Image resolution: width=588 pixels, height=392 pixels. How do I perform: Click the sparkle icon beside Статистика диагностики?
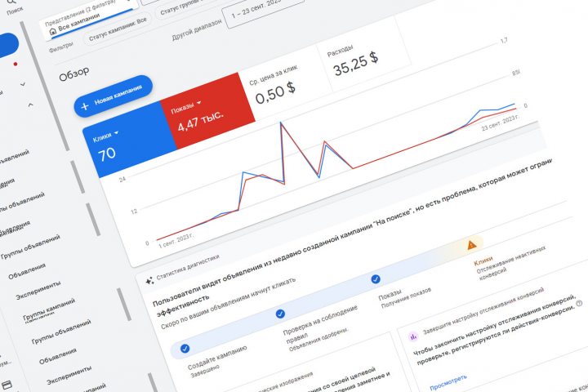[149, 281]
